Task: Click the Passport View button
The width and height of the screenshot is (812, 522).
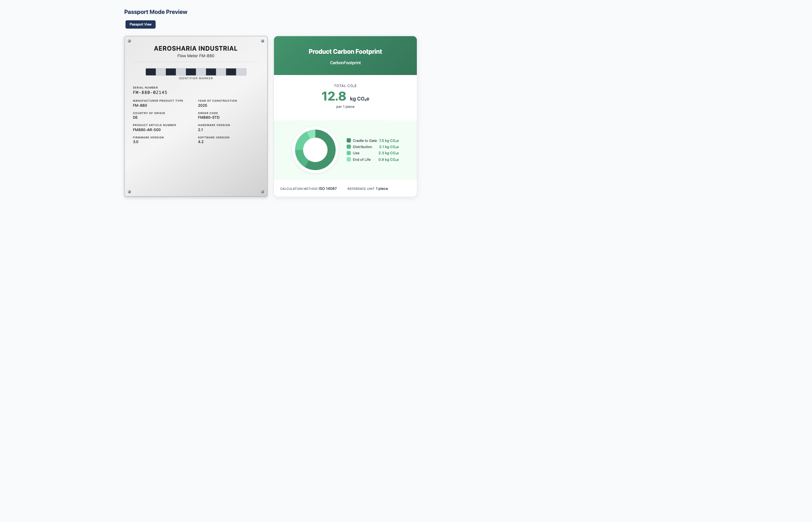Action: pos(140,24)
